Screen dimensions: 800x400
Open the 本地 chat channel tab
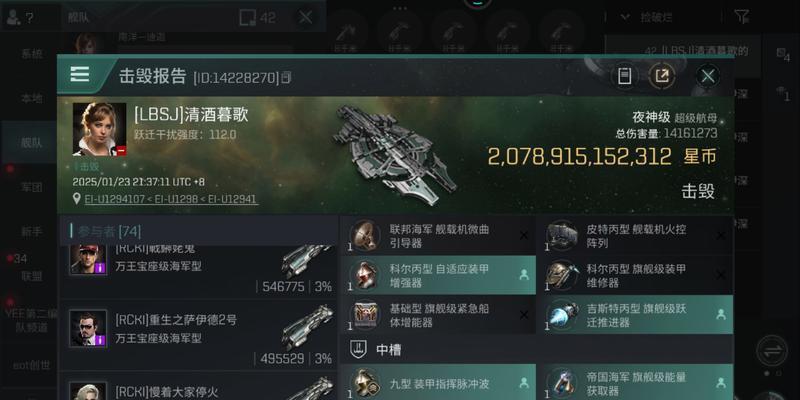coord(32,98)
